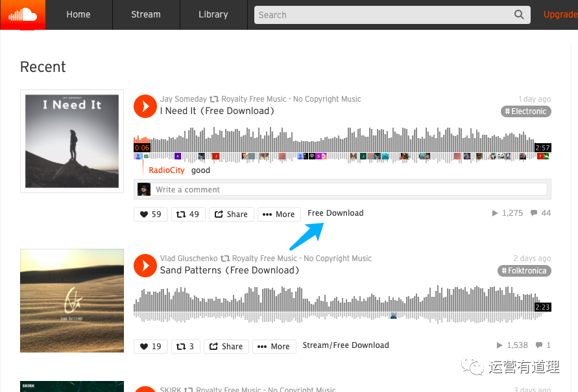Image resolution: width=578 pixels, height=392 pixels.
Task: Share the Sand Patterns track
Action: coord(226,347)
